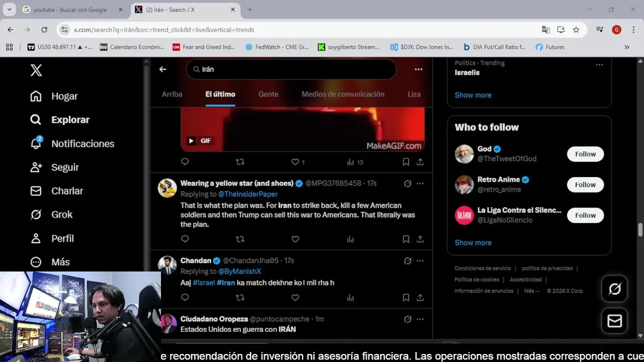Reply to the GIF post

point(185,162)
